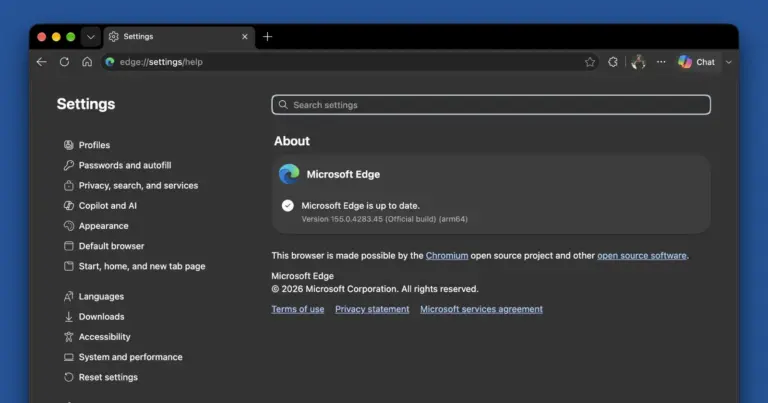
Task: Open Copilot Chat button
Action: [696, 62]
